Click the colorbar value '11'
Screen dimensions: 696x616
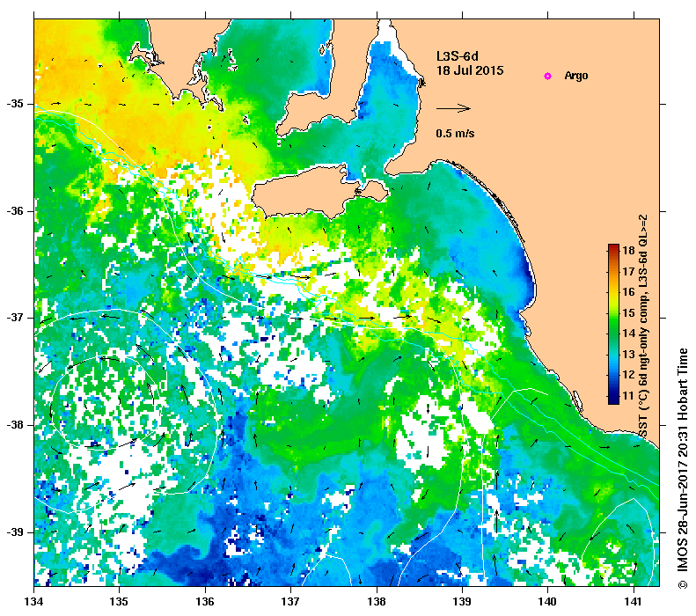[628, 395]
